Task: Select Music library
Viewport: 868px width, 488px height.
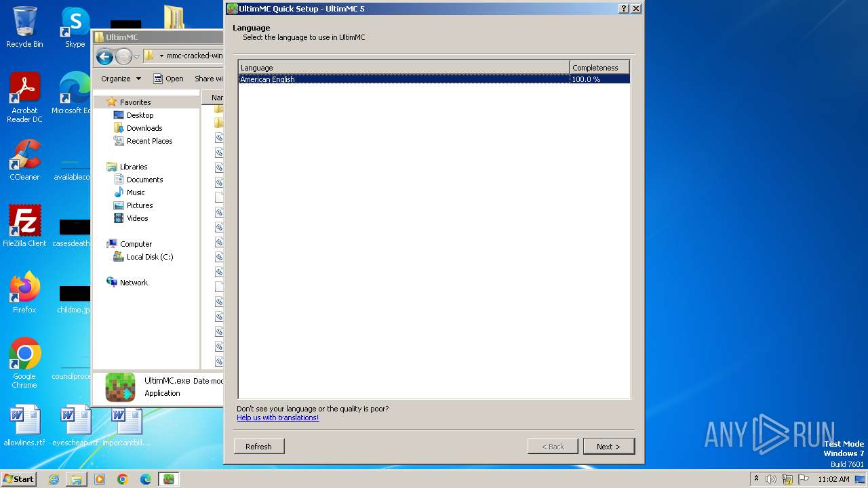Action: coord(136,192)
